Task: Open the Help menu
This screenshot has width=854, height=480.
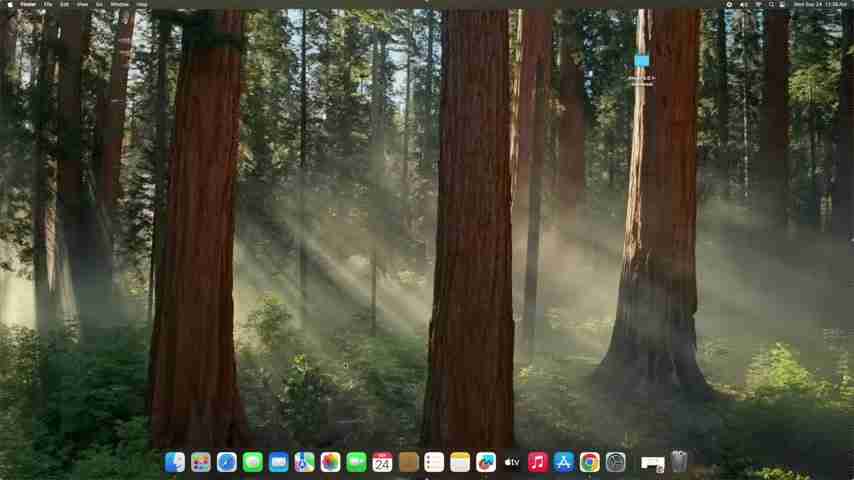Action: pyautogui.click(x=141, y=4)
